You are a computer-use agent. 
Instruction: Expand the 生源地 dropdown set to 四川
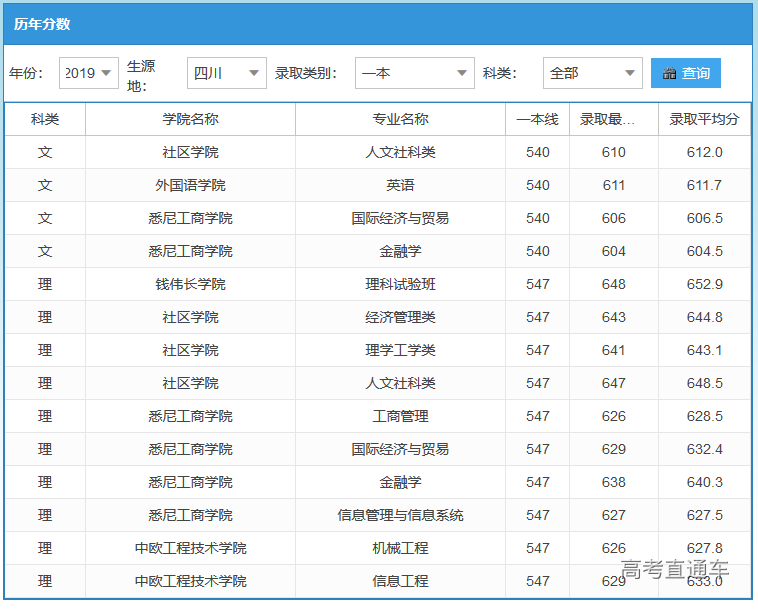tap(227, 73)
